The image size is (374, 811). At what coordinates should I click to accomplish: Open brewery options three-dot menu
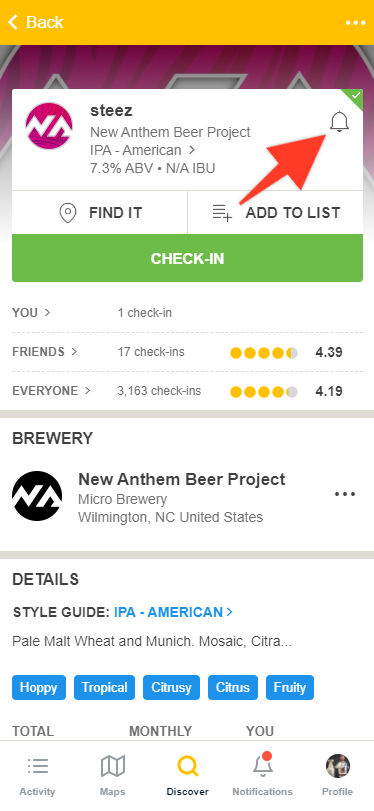click(345, 494)
